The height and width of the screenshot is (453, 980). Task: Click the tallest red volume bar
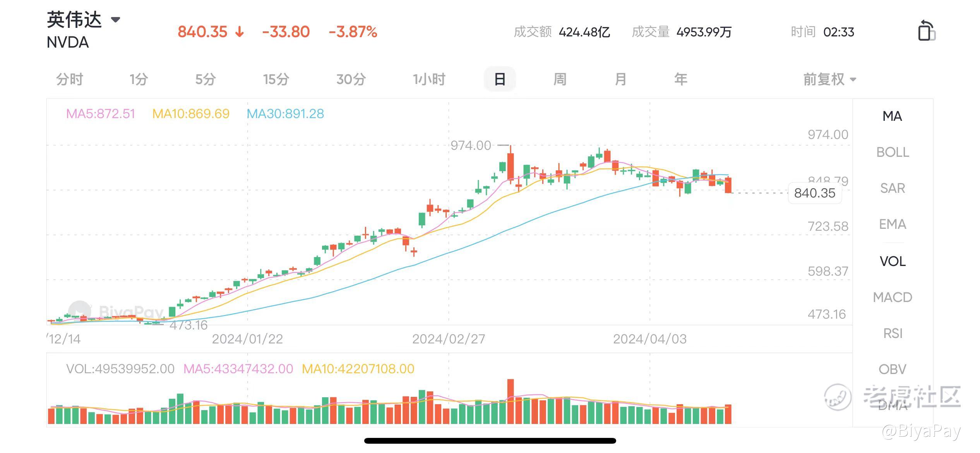tap(511, 402)
